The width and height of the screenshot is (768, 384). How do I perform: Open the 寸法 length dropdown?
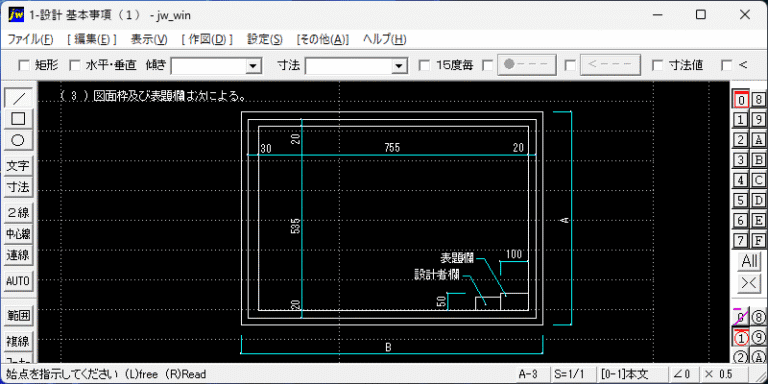click(399, 65)
